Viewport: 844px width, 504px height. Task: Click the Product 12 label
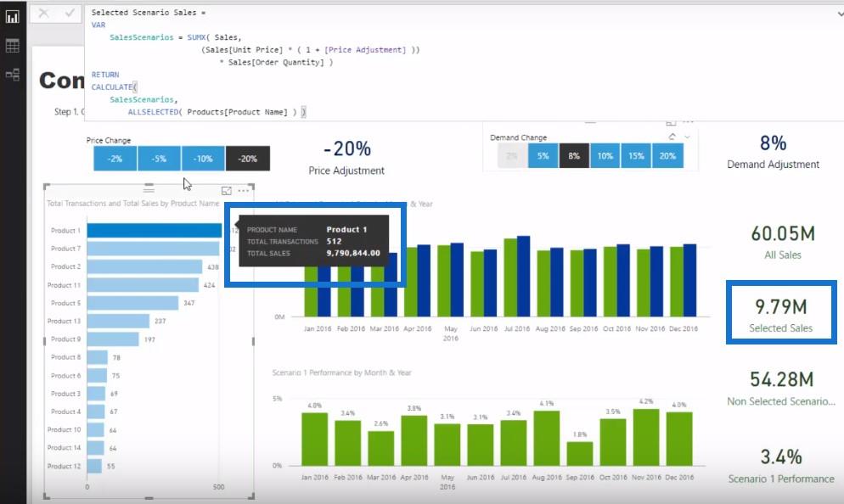(x=64, y=466)
